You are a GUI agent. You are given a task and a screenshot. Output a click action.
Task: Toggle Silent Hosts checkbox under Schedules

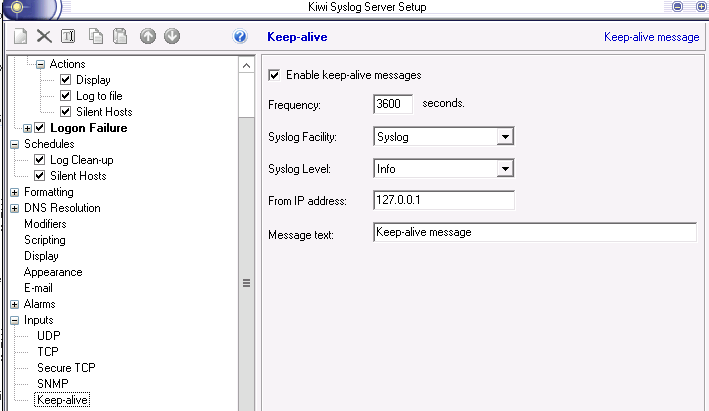(40, 175)
